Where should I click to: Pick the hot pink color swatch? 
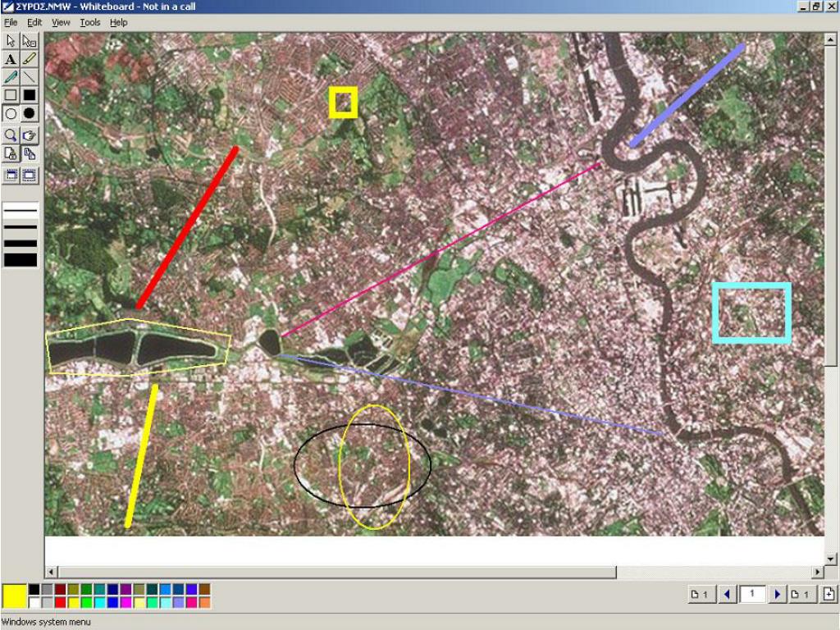191,603
